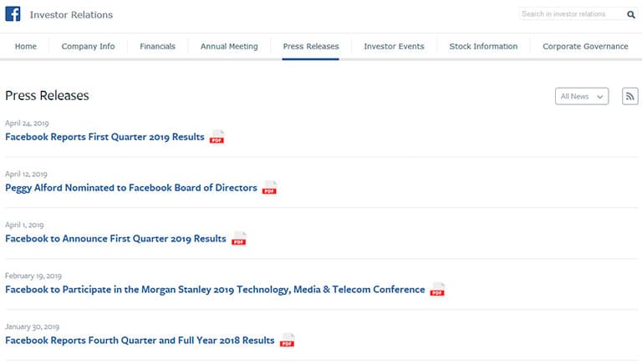The width and height of the screenshot is (642, 364).
Task: Open Fourth Quarter and Full Year 2018 Results
Action: 140,341
